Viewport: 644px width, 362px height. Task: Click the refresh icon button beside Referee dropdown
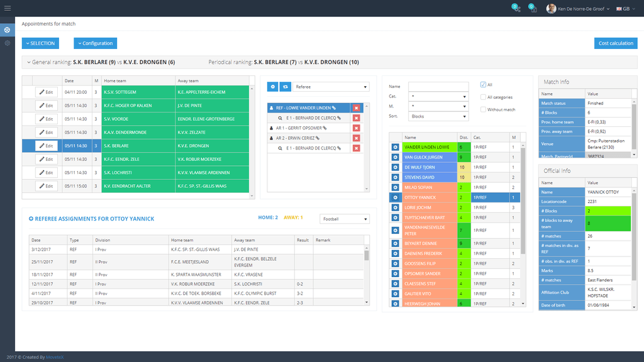tap(285, 87)
